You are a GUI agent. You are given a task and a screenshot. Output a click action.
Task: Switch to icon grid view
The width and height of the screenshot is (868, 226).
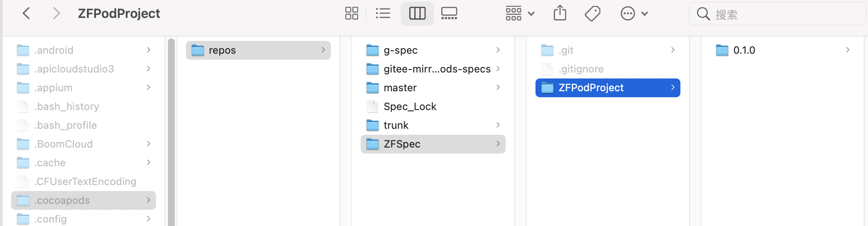pyautogui.click(x=352, y=14)
